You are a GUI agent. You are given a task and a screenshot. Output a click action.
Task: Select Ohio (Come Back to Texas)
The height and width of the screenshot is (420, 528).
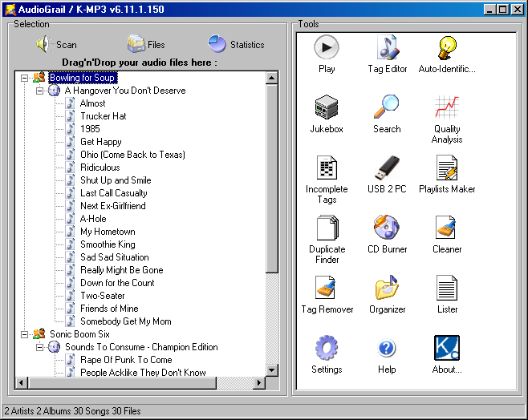(132, 155)
